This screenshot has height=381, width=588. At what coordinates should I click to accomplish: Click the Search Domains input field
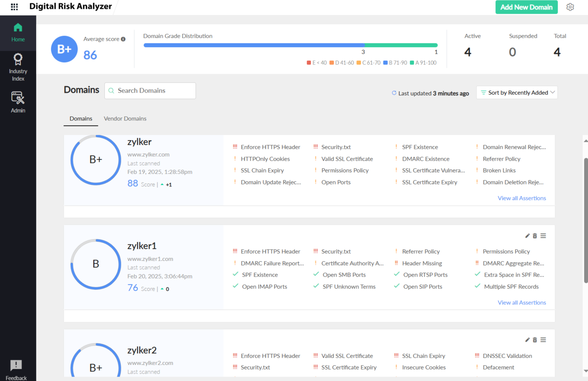pyautogui.click(x=154, y=91)
